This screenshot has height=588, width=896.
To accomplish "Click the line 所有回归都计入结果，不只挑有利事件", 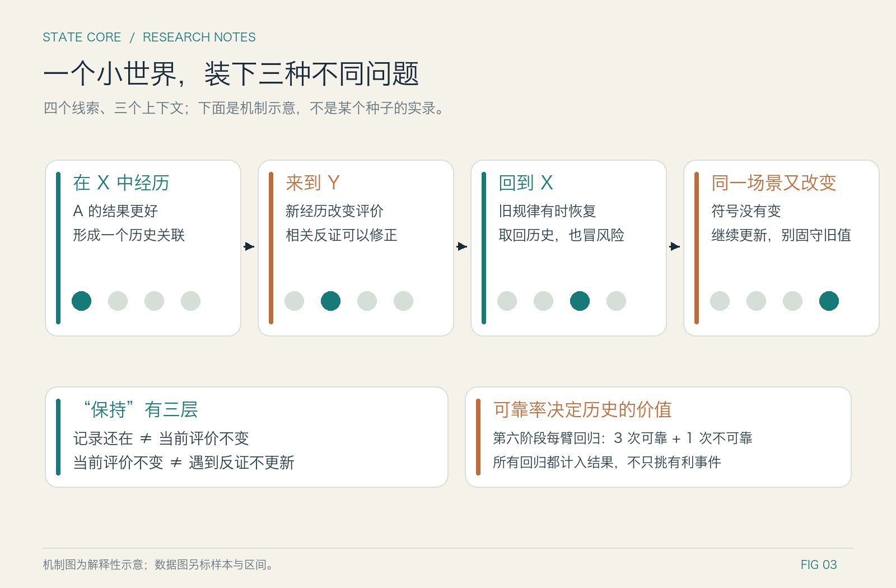I will 607,462.
